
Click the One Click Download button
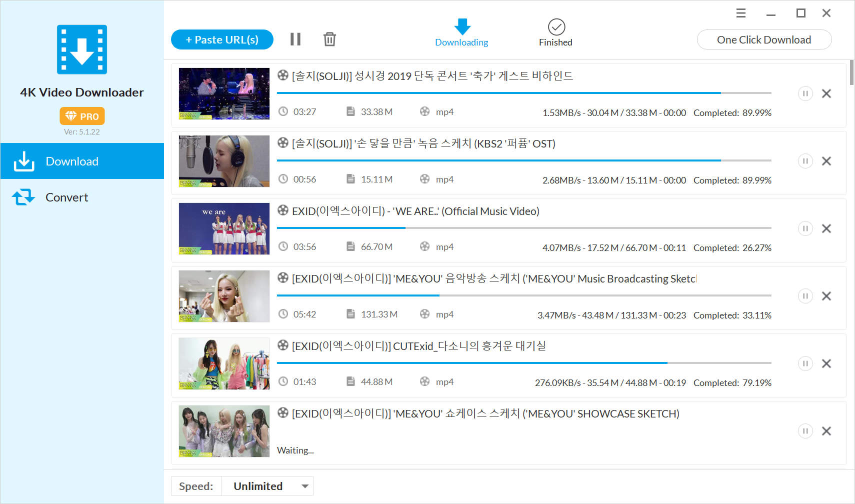[x=764, y=39]
